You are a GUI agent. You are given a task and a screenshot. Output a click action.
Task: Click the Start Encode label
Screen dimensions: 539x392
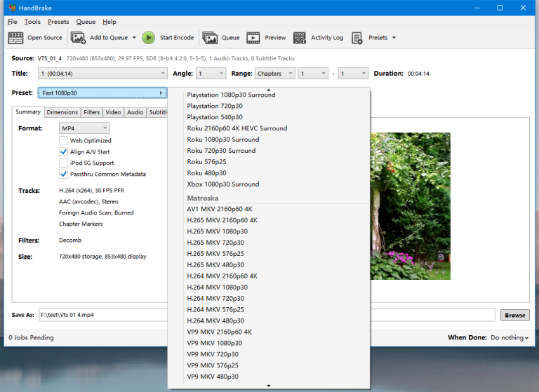(177, 38)
